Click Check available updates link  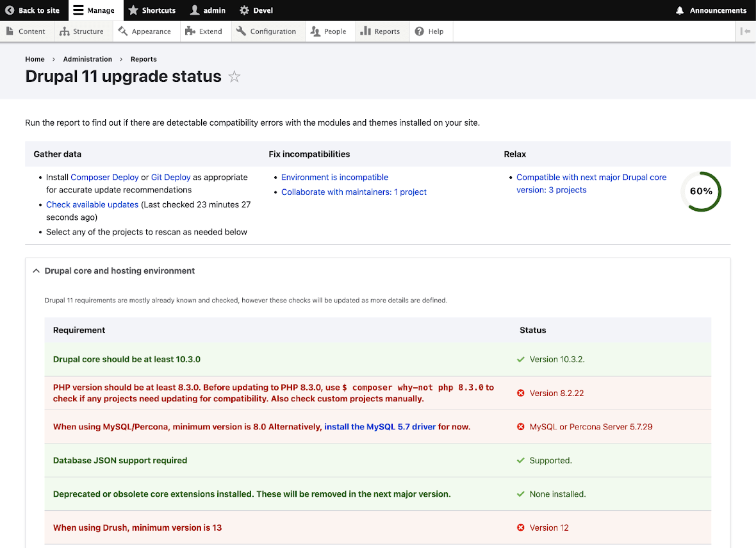[x=92, y=204]
